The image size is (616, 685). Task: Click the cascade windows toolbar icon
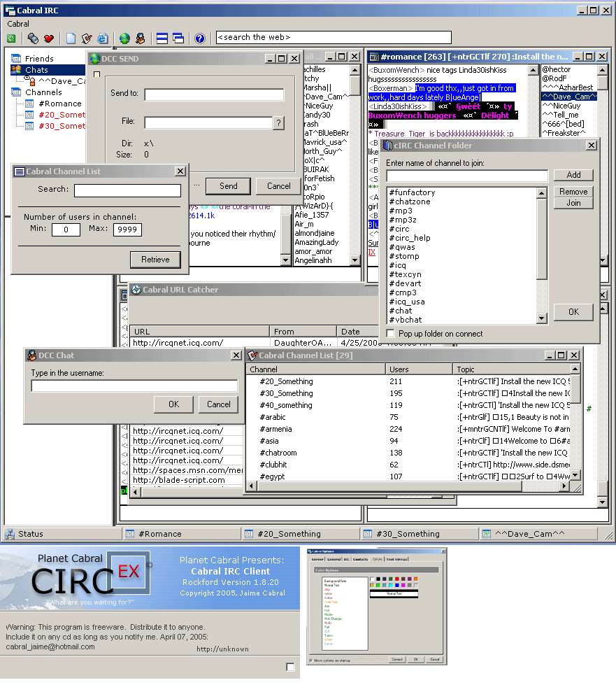(178, 38)
